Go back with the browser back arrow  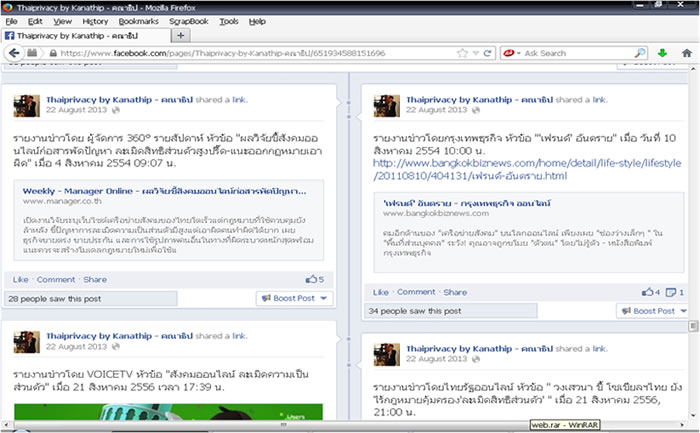click(14, 53)
